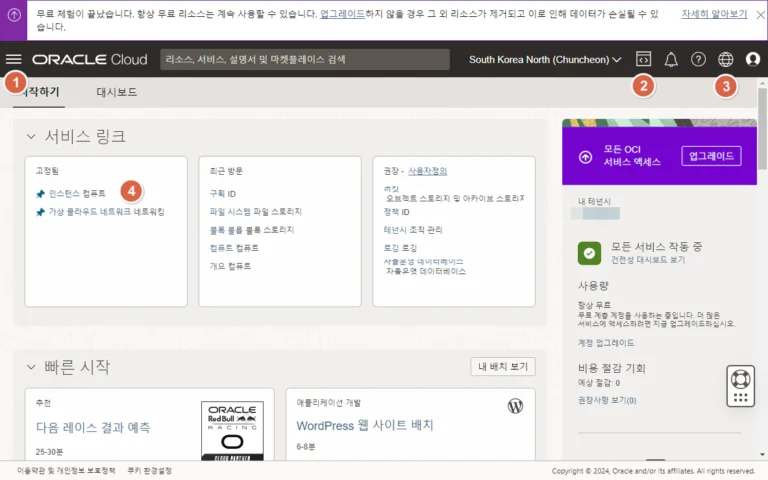The image size is (768, 480).
Task: Open the 개요 컴퓨트 recent link
Action: point(230,266)
